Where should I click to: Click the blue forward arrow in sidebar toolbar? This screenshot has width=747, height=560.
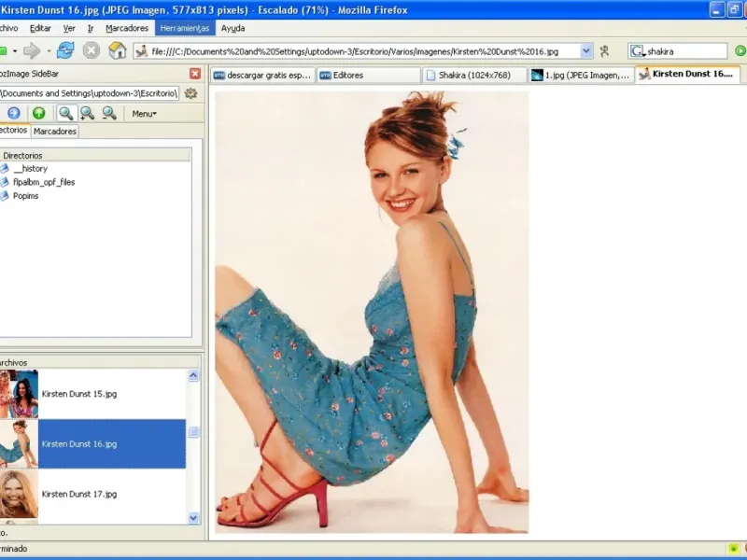click(14, 113)
